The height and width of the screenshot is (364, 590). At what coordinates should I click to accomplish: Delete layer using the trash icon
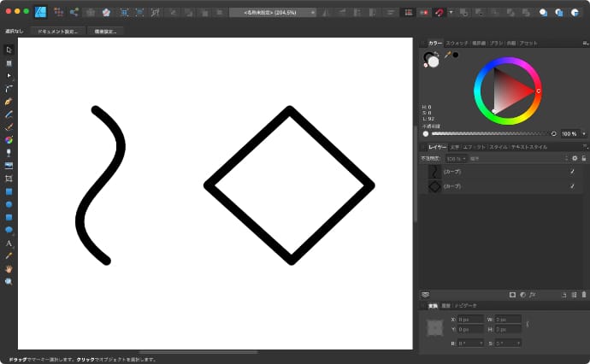pyautogui.click(x=584, y=295)
